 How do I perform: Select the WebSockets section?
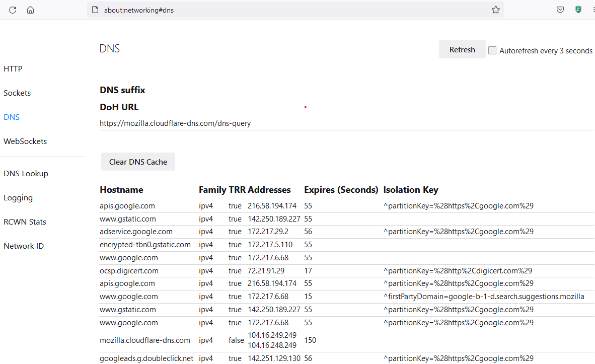click(25, 141)
